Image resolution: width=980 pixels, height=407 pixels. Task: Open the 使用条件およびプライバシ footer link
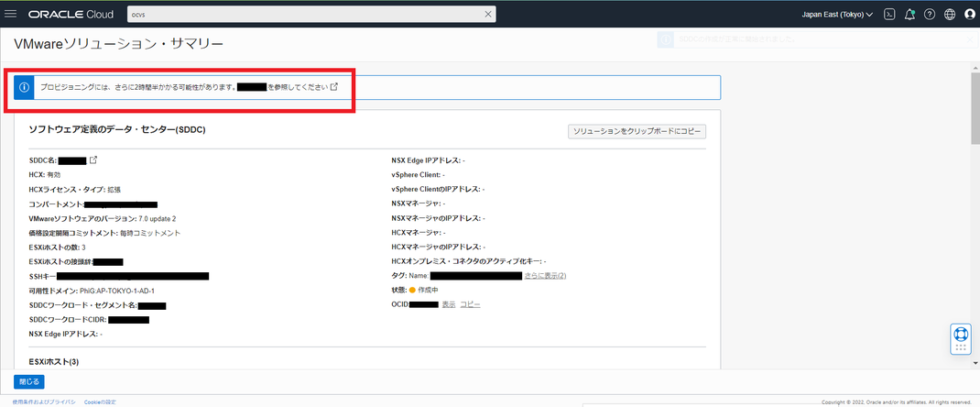coord(44,402)
